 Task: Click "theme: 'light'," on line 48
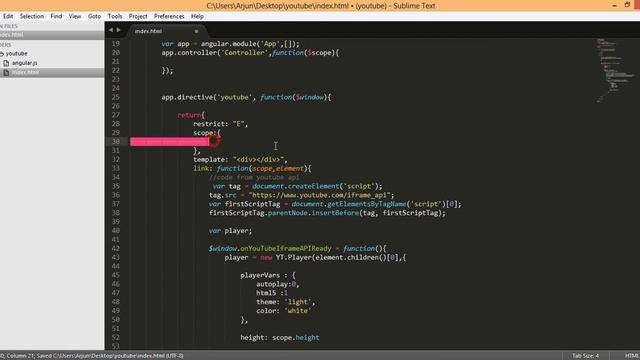point(286,302)
